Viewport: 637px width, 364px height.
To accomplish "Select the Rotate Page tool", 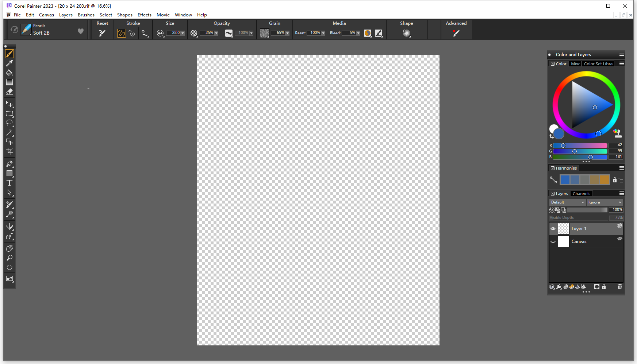I will pyautogui.click(x=9, y=267).
